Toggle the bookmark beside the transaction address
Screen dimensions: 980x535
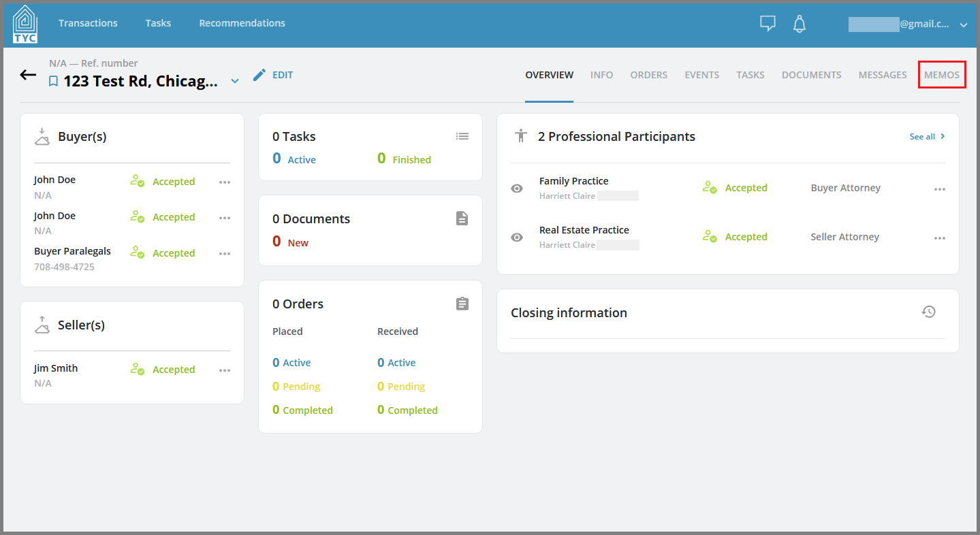tap(54, 80)
